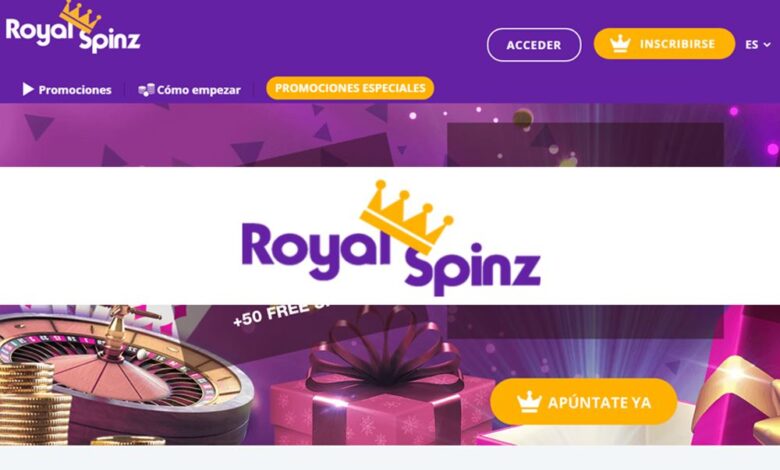Click the Royal Spinz header logo
Viewport: 780px width, 470px height.
click(x=73, y=27)
